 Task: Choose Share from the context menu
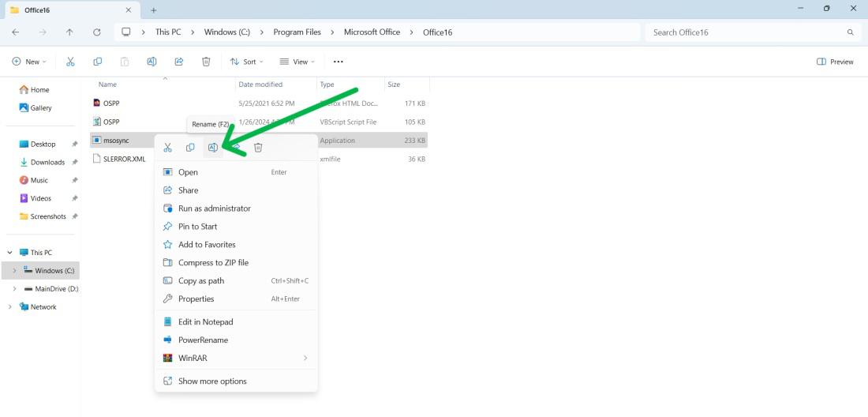pyautogui.click(x=236, y=190)
